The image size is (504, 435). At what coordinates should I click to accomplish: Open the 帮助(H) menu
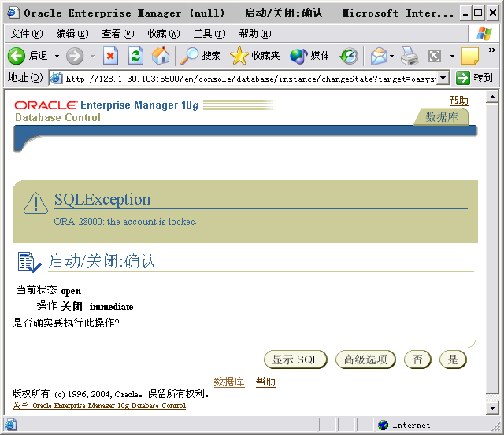tap(255, 33)
